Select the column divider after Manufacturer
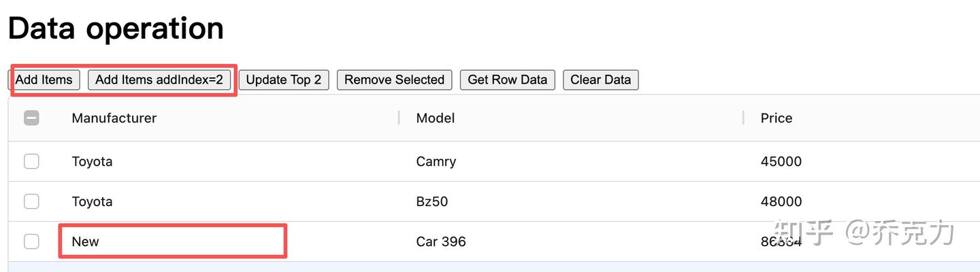 (x=399, y=118)
